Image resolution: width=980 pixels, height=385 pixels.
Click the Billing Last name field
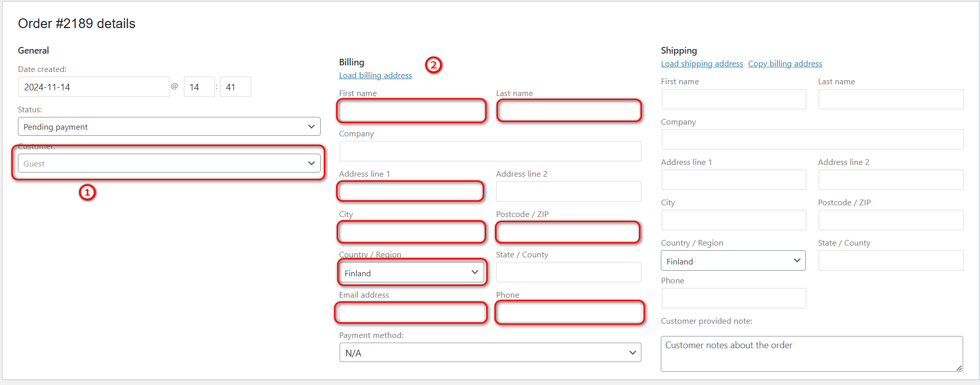tap(568, 111)
